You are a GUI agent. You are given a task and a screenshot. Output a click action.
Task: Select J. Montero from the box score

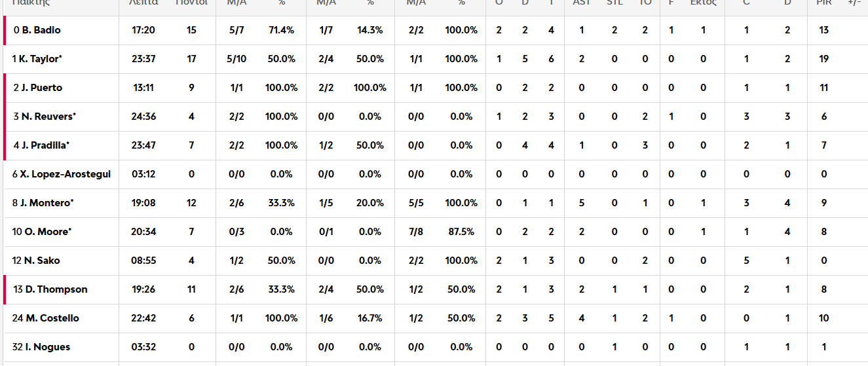[47, 203]
